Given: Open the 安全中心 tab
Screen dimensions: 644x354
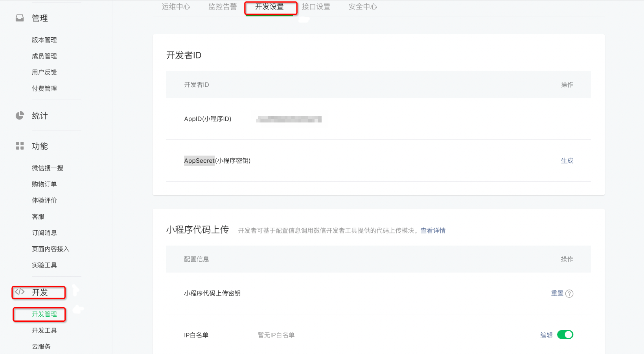Looking at the screenshot, I should click(x=363, y=7).
